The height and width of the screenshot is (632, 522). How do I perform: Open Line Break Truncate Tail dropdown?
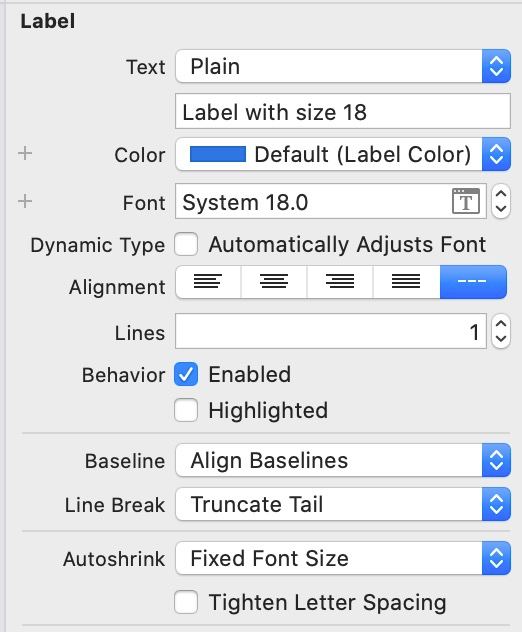(x=343, y=504)
